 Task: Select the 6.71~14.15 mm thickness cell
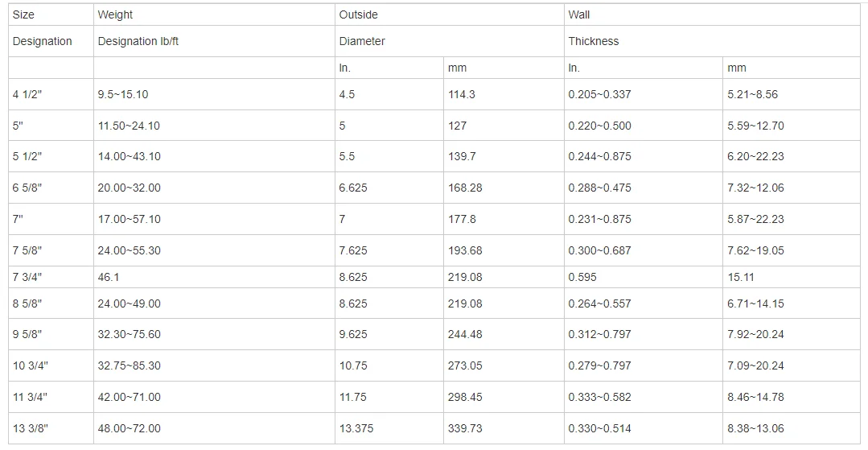pos(792,303)
